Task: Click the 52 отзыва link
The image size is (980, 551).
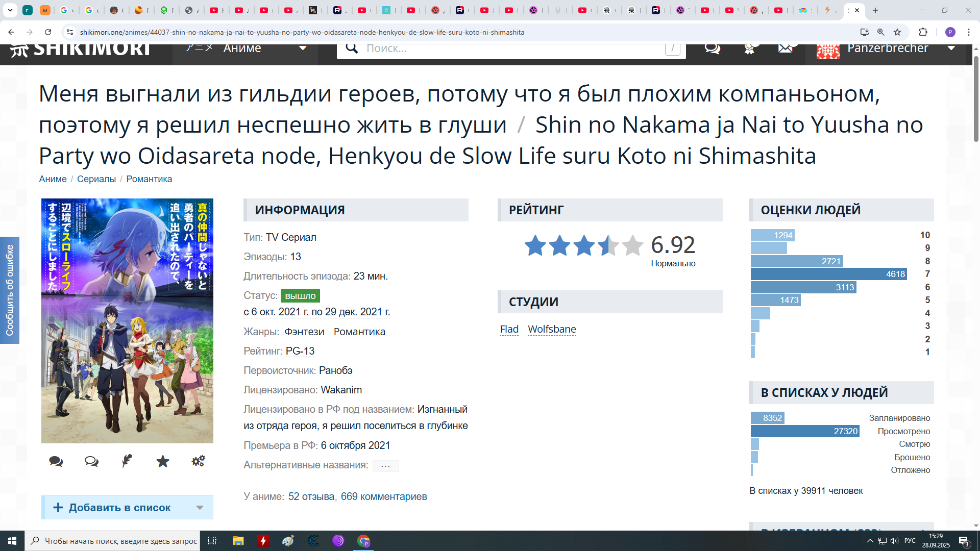Action: [x=311, y=496]
